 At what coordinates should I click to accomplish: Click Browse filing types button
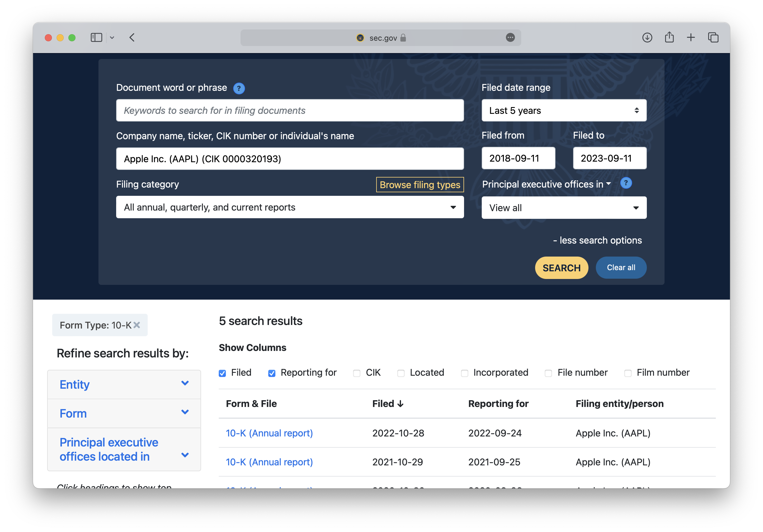pos(420,185)
